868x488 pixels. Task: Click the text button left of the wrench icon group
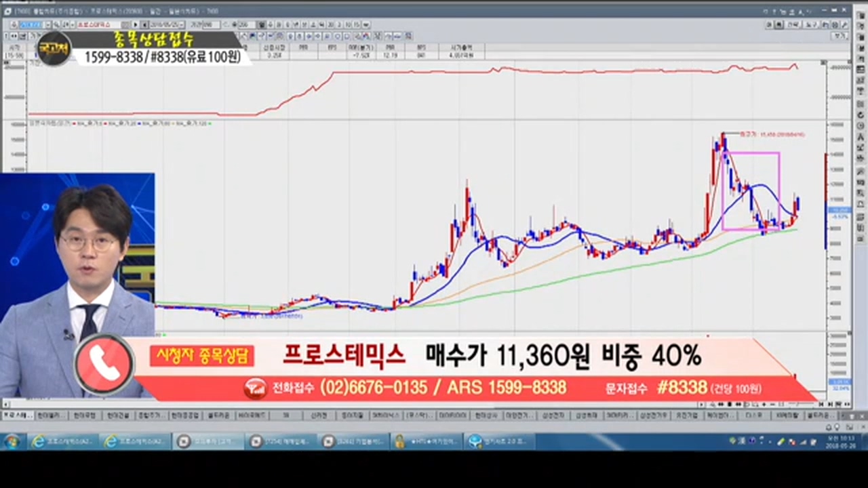793,24
